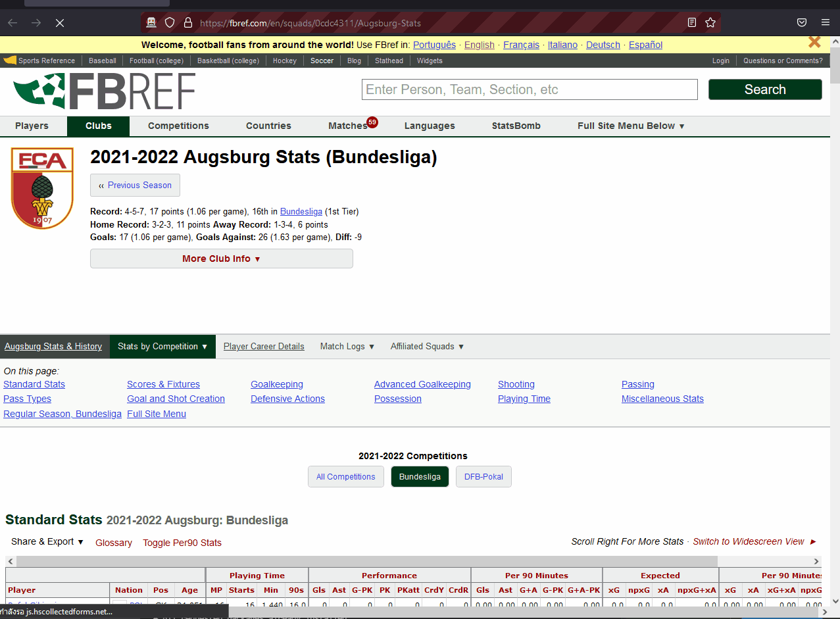Select the Clubs nav tab
Image resolution: width=840 pixels, height=619 pixels.
point(98,126)
